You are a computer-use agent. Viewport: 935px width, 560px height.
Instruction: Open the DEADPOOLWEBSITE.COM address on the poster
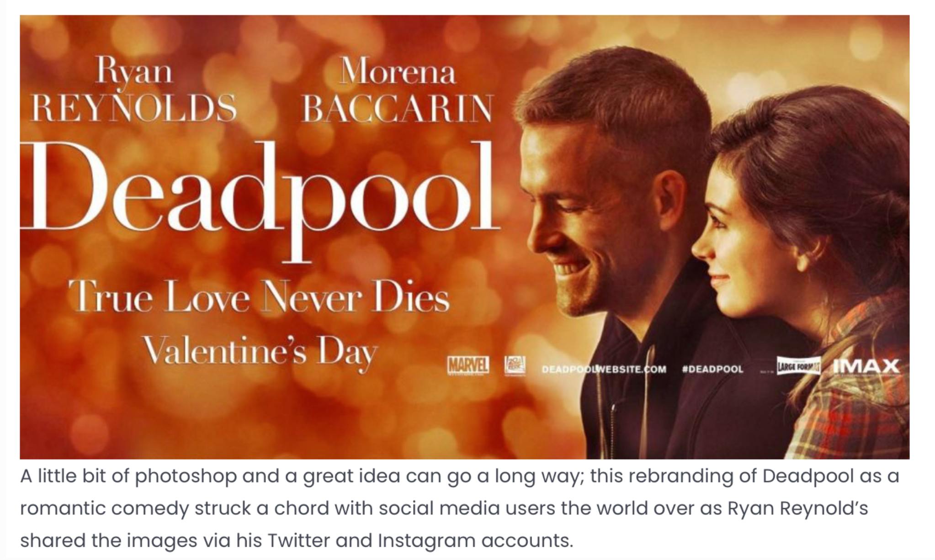[x=604, y=369]
